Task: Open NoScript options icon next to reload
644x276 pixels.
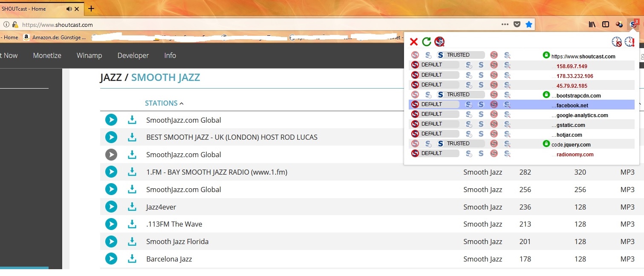Action: (439, 42)
